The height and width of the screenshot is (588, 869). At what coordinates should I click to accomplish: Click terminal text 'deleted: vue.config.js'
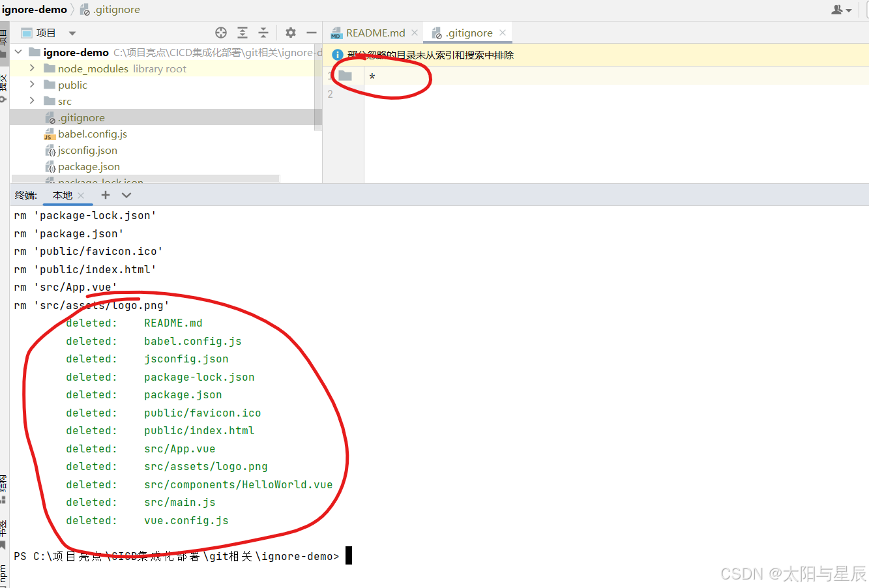[x=147, y=520]
